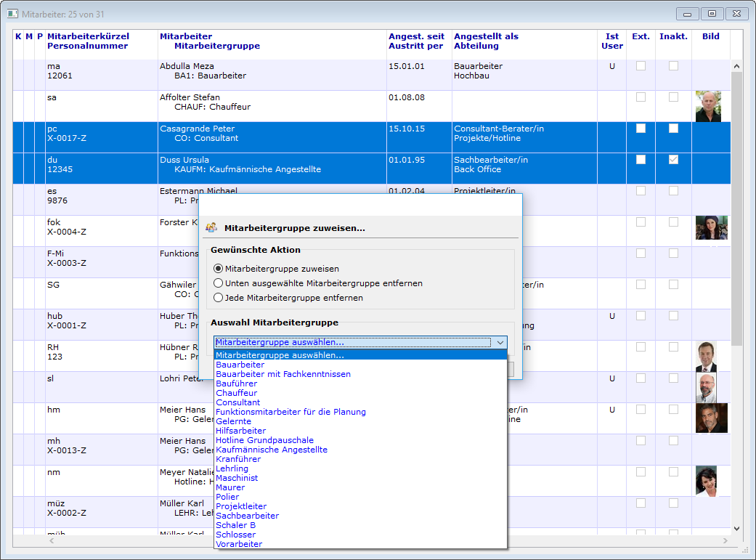Image resolution: width=756 pixels, height=560 pixels.
Task: Select Jede Mitarbeitergruppe entfernen radio button
Action: pyautogui.click(x=219, y=298)
